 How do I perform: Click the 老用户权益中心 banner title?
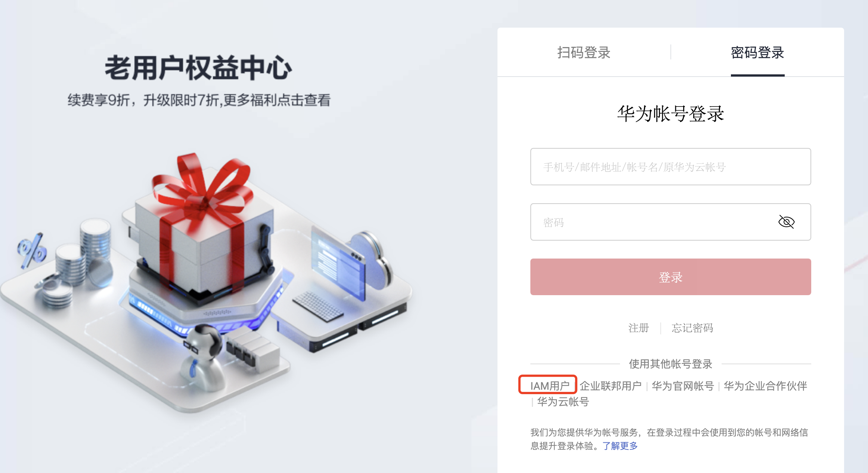pos(198,68)
